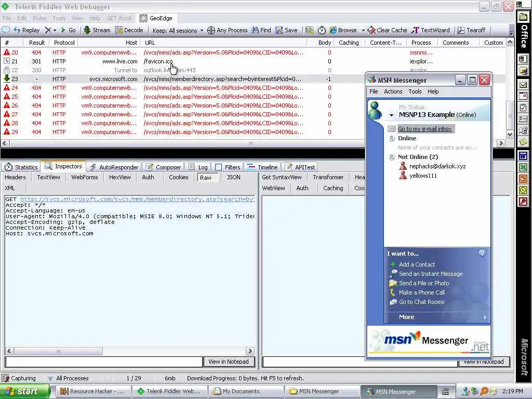532x399 pixels.
Task: Click the Replay toolbar button
Action: [27, 30]
